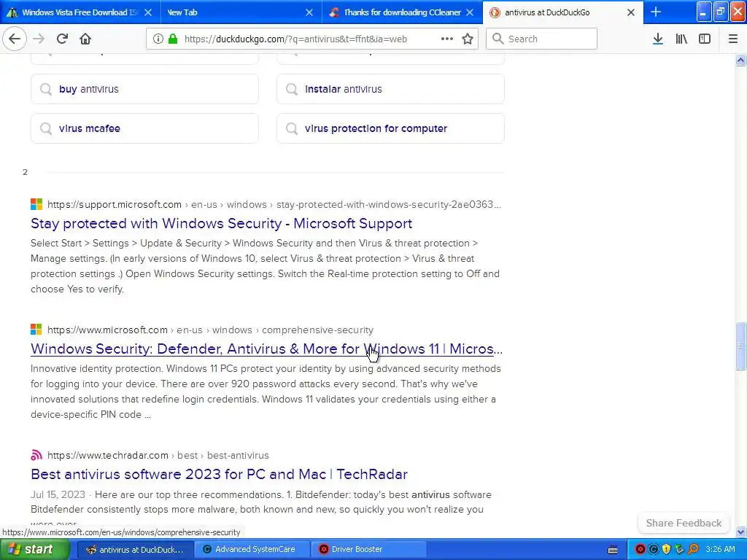
Task: Open the Firefox hamburger menu
Action: 733,39
